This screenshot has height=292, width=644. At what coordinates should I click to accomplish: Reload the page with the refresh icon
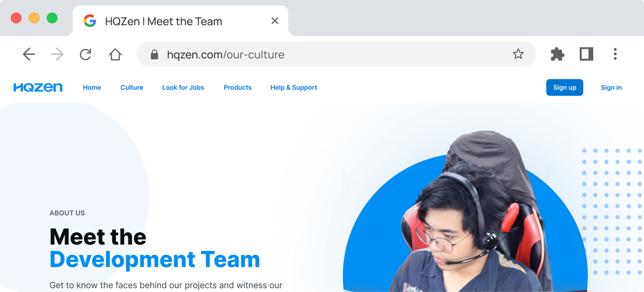[86, 54]
